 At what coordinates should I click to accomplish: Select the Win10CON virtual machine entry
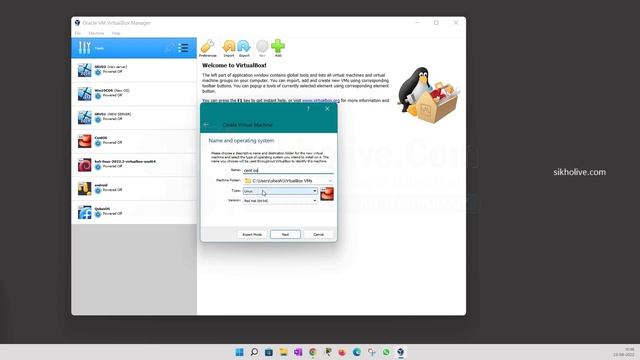point(134,94)
